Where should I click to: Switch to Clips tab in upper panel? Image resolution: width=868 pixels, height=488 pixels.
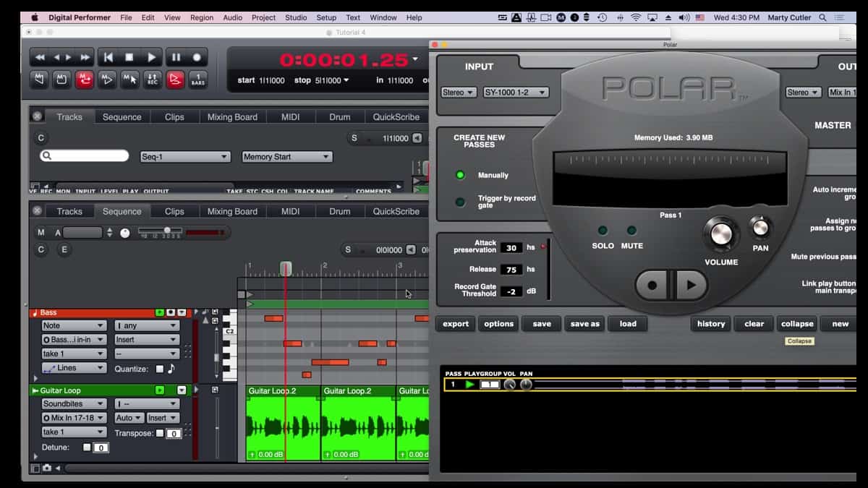click(x=174, y=117)
